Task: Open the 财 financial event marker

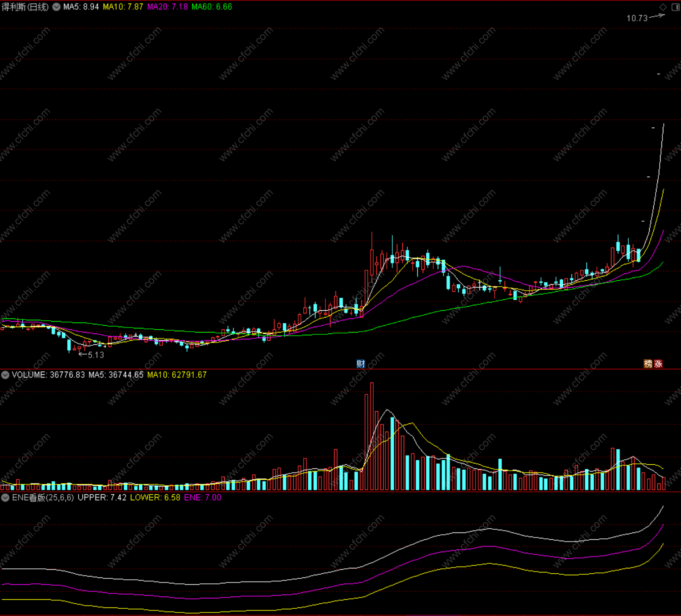Action: 361,363
